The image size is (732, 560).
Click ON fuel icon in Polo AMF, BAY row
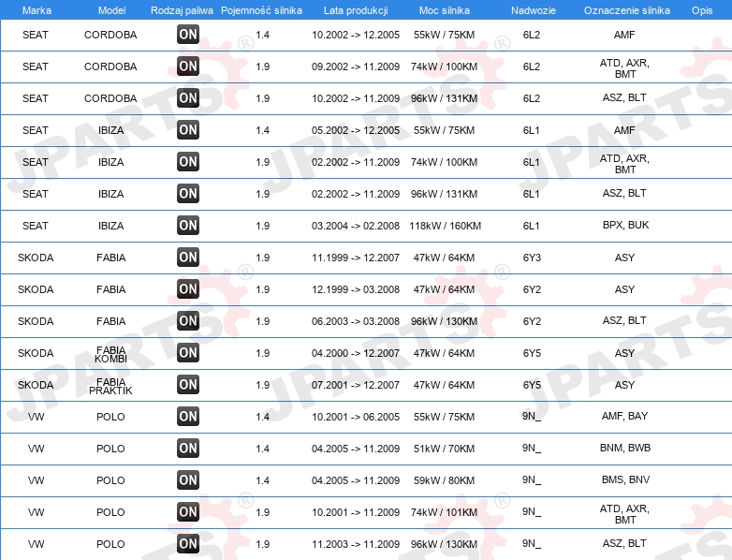[x=188, y=416]
